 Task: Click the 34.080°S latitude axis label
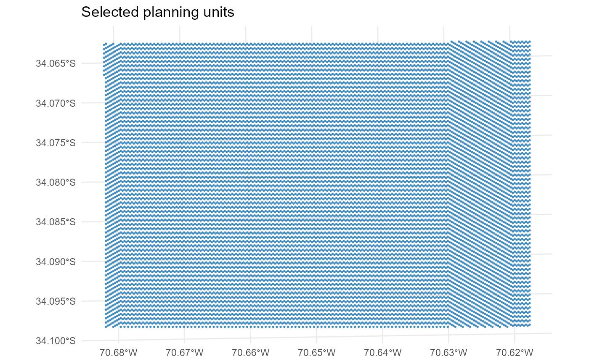56,182
